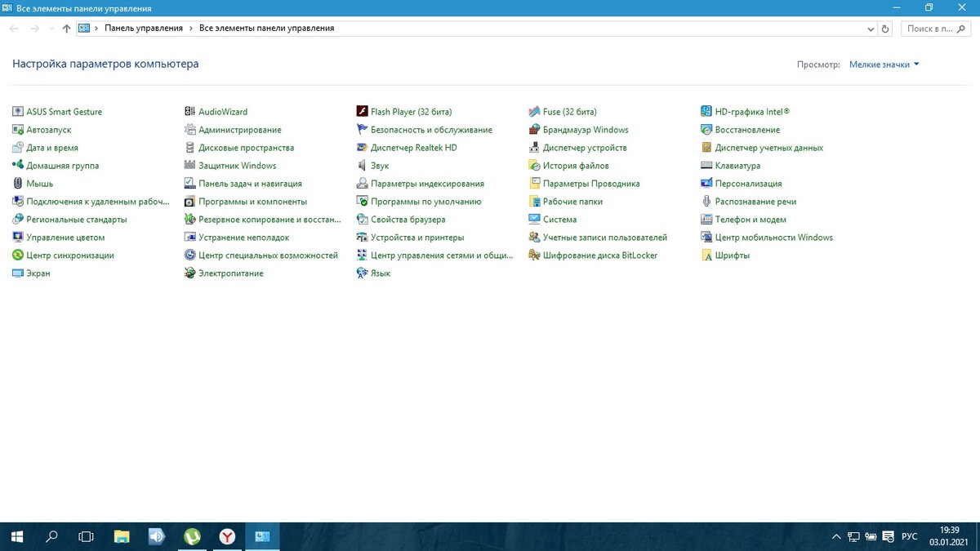Image resolution: width=980 pixels, height=551 pixels.
Task: Click the Управление цветом icon
Action: (18, 238)
